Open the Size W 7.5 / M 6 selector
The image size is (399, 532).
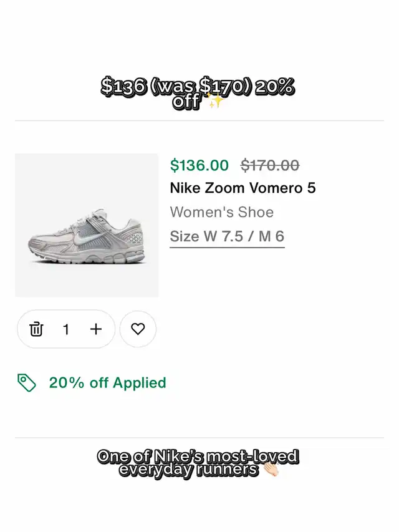(x=227, y=236)
